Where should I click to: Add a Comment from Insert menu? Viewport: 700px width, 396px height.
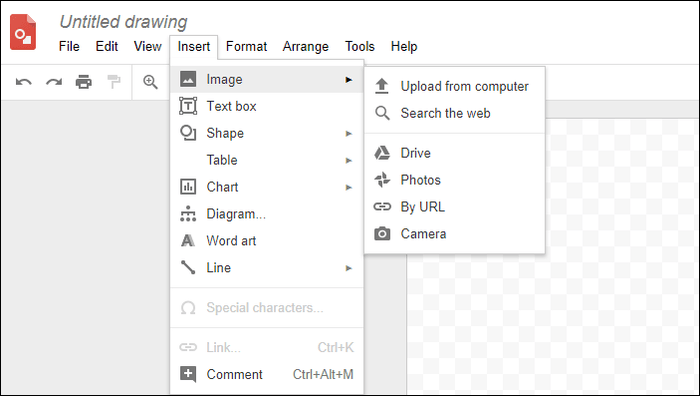tap(267, 374)
